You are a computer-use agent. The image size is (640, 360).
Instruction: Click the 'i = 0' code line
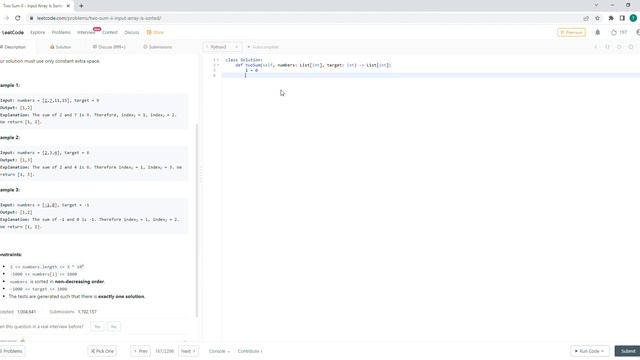(251, 70)
